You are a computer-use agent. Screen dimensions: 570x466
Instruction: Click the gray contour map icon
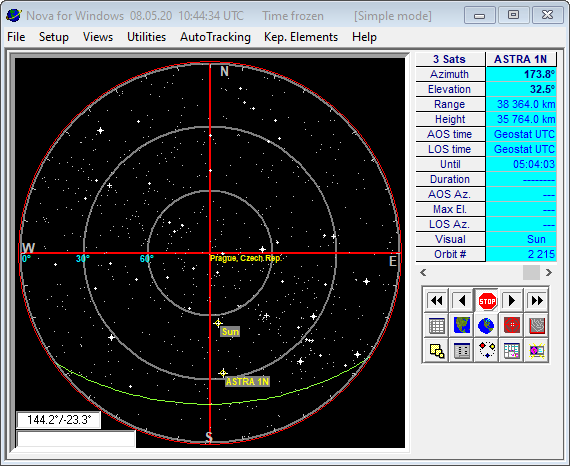(537, 325)
